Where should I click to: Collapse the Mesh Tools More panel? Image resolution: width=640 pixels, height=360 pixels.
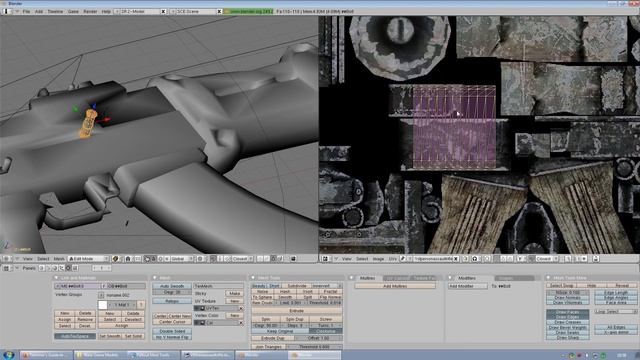[548, 278]
